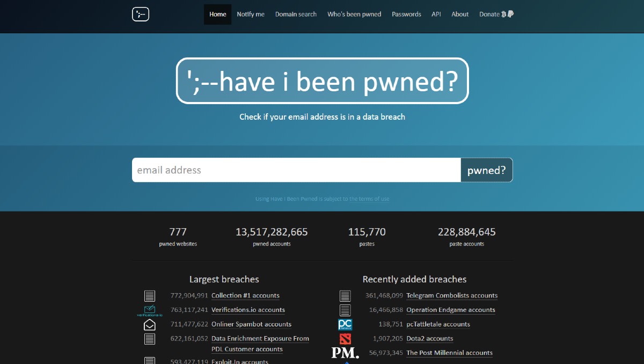Open the Notify me page
The width and height of the screenshot is (644, 364).
pos(250,14)
